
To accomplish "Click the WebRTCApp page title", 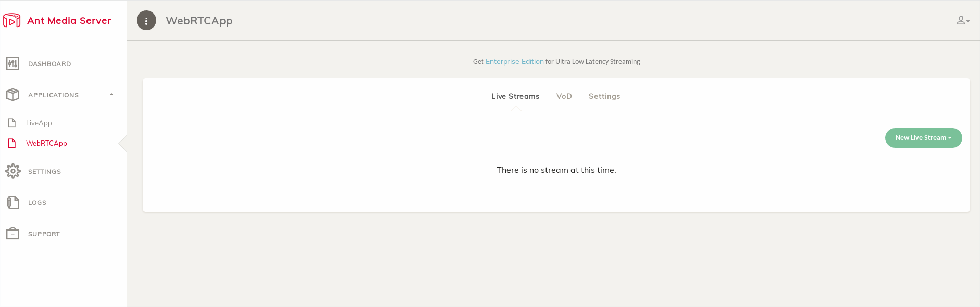I will tap(200, 21).
